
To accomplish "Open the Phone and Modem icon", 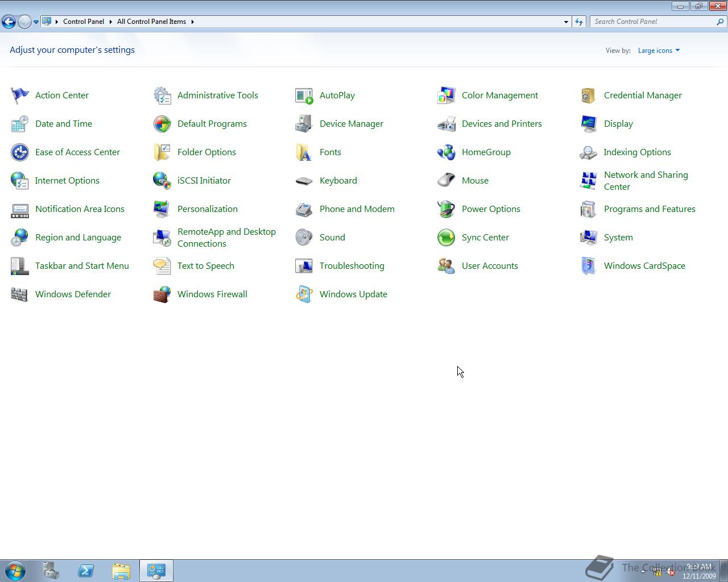I will [304, 209].
